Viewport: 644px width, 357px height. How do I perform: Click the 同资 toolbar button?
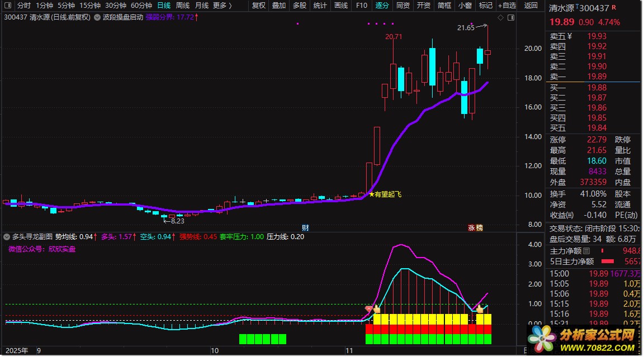click(x=403, y=6)
